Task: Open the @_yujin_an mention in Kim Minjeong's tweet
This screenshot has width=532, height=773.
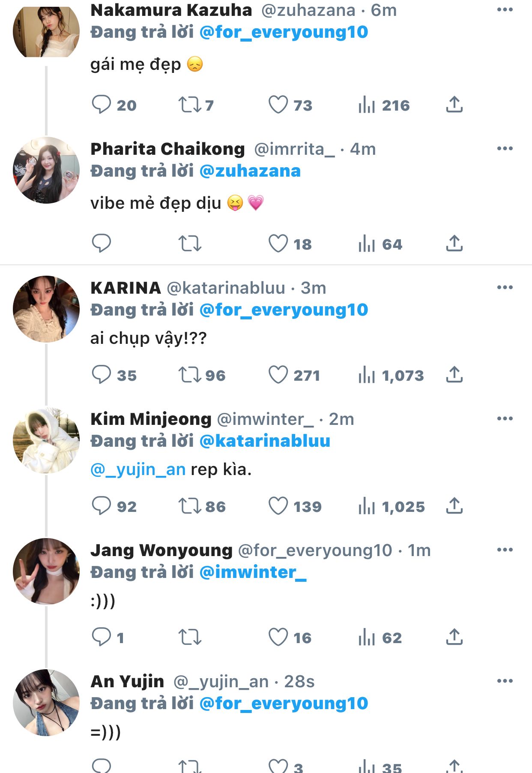Action: [x=138, y=469]
